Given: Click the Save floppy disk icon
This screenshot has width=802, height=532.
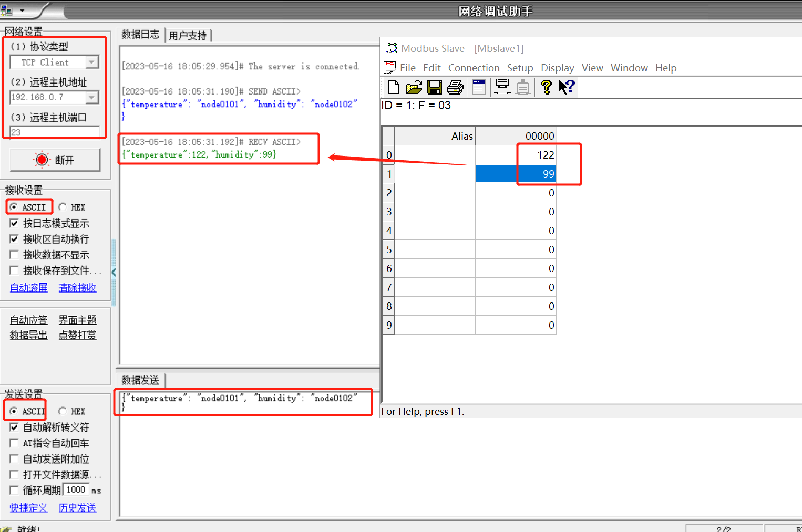Looking at the screenshot, I should [435, 87].
